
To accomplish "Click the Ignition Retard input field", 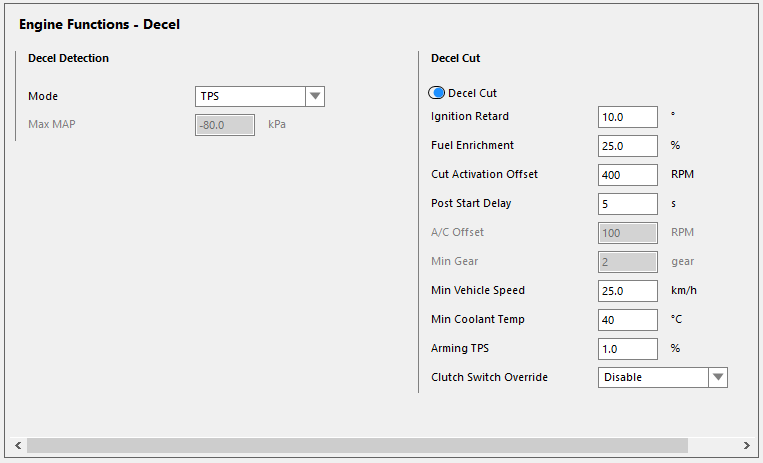I will click(628, 117).
